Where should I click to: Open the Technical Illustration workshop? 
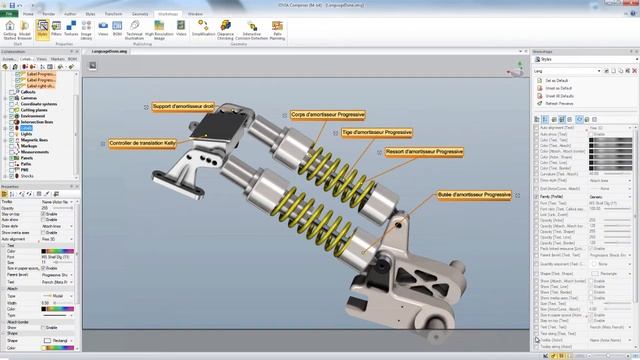[134, 30]
